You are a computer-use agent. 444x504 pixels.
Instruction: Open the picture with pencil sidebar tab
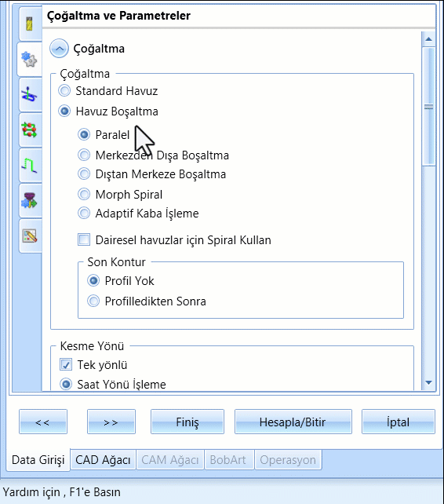pyautogui.click(x=30, y=236)
